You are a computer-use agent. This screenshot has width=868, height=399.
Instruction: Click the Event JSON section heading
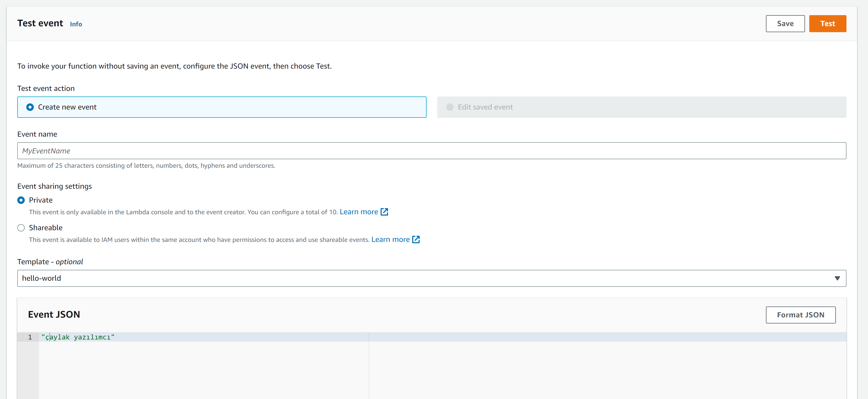[54, 314]
